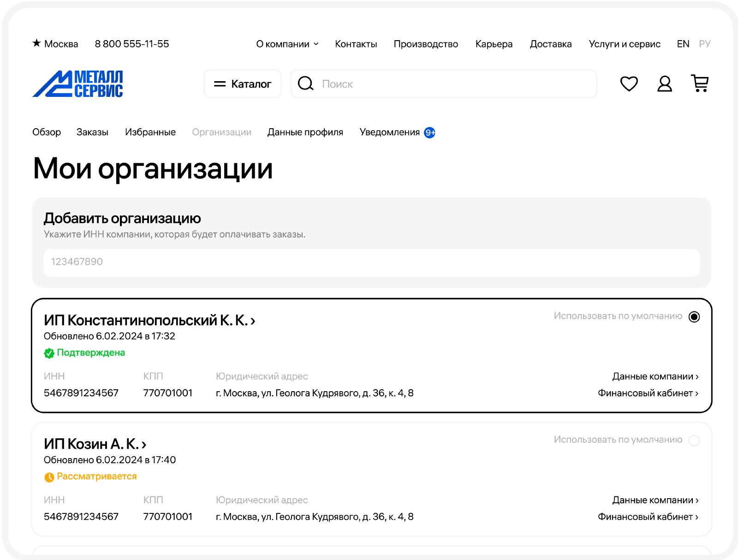Screen dimensions: 738x560
Task: Click the Металл Сервис logo
Action: 77,84
